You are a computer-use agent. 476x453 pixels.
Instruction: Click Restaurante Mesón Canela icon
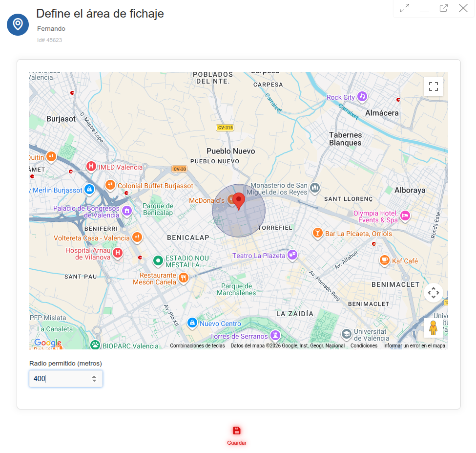point(184,278)
